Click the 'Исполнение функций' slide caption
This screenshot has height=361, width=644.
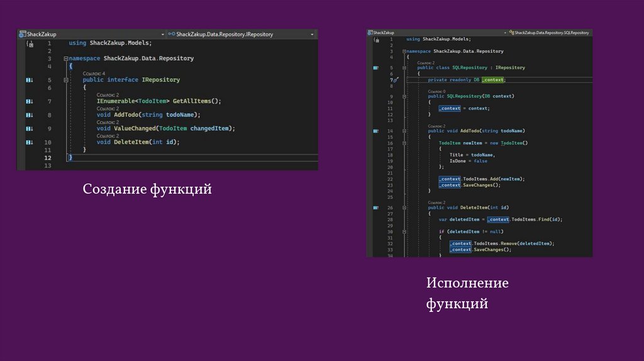(x=467, y=293)
